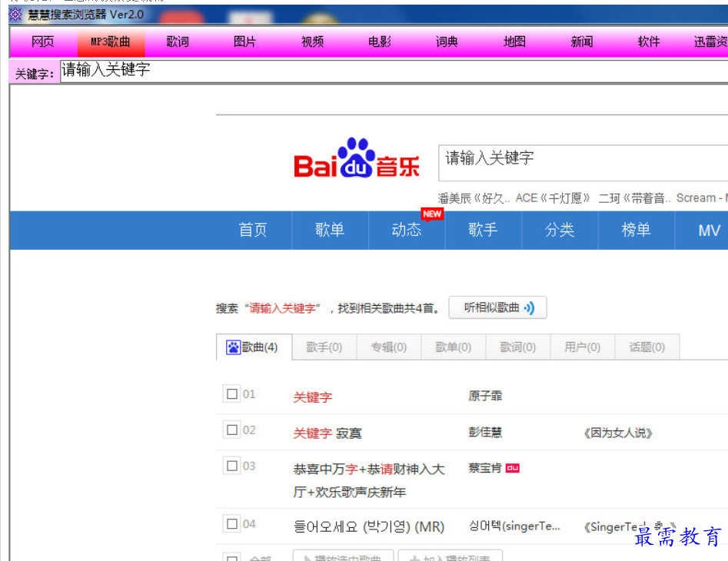Switch to the 歌词 tab
The height and width of the screenshot is (561, 728).
[178, 41]
